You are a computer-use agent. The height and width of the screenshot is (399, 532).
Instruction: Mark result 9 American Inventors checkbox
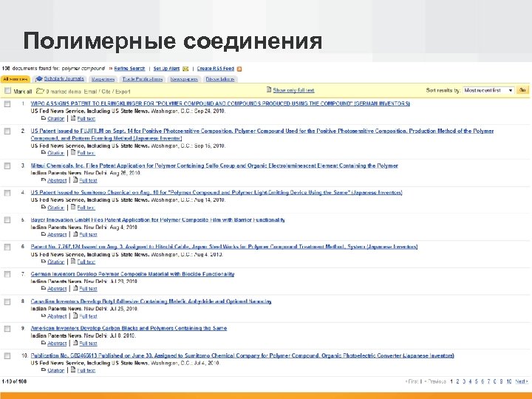pyautogui.click(x=7, y=329)
